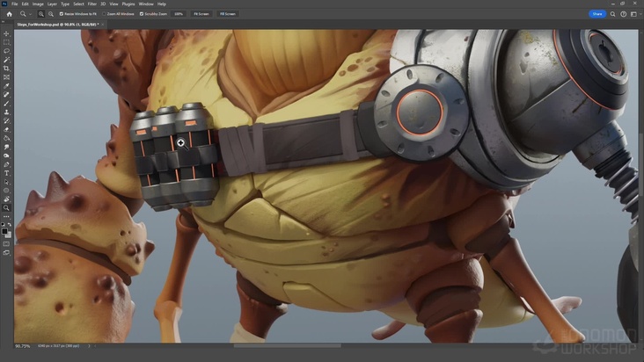Image resolution: width=644 pixels, height=362 pixels.
Task: Select the Zoom tool in the toolbox
Action: pos(6,208)
